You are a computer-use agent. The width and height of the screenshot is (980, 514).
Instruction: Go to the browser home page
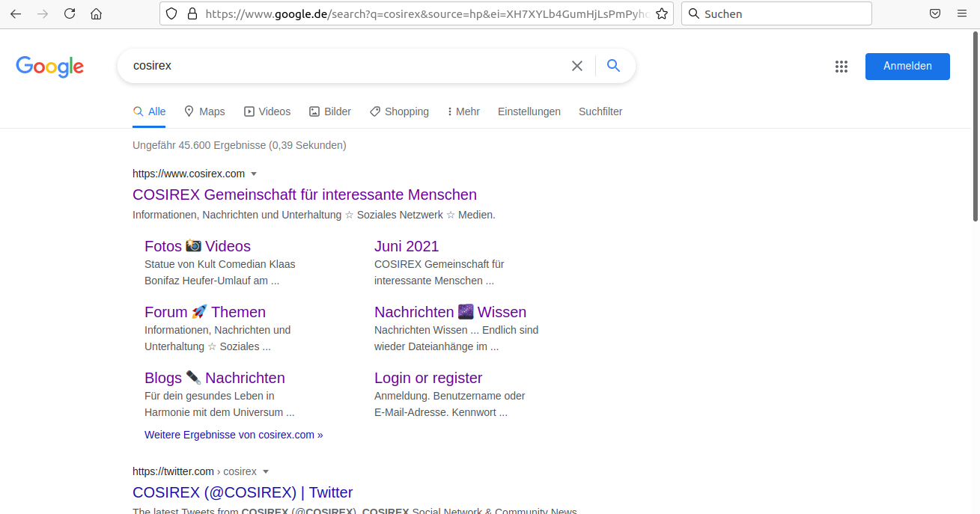pyautogui.click(x=96, y=13)
